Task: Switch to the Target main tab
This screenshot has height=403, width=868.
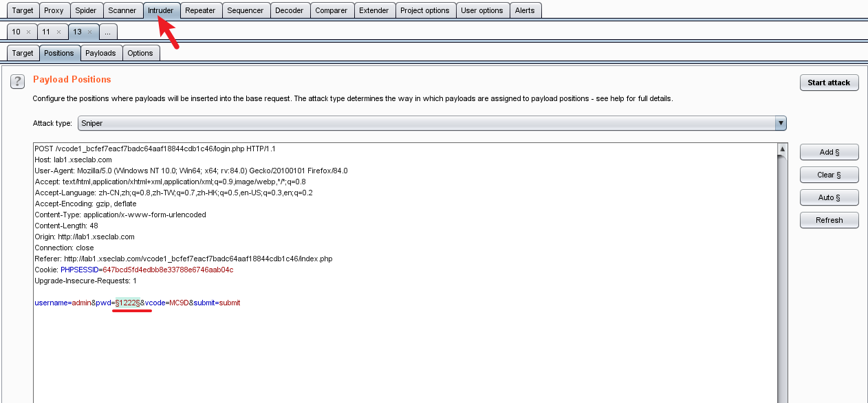Action: point(23,10)
